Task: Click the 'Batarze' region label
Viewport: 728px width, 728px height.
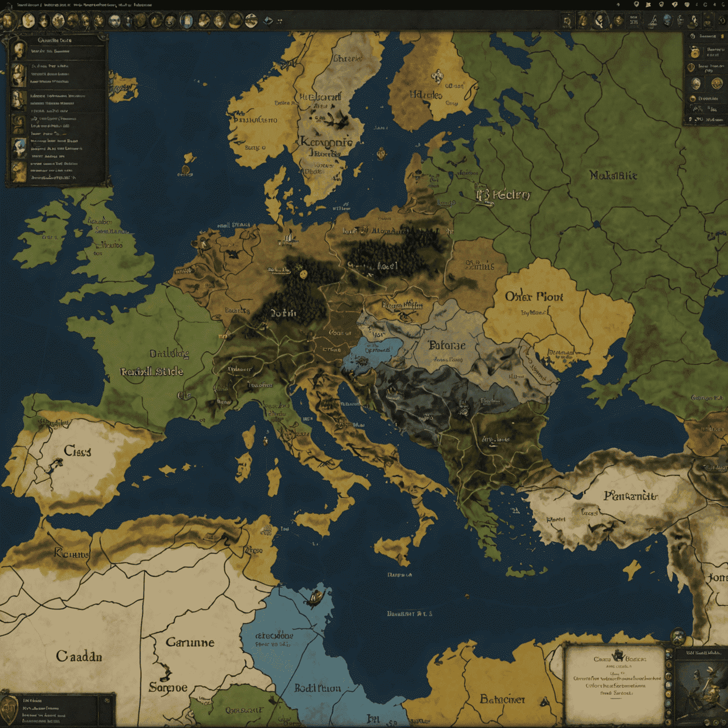Action: [x=447, y=345]
